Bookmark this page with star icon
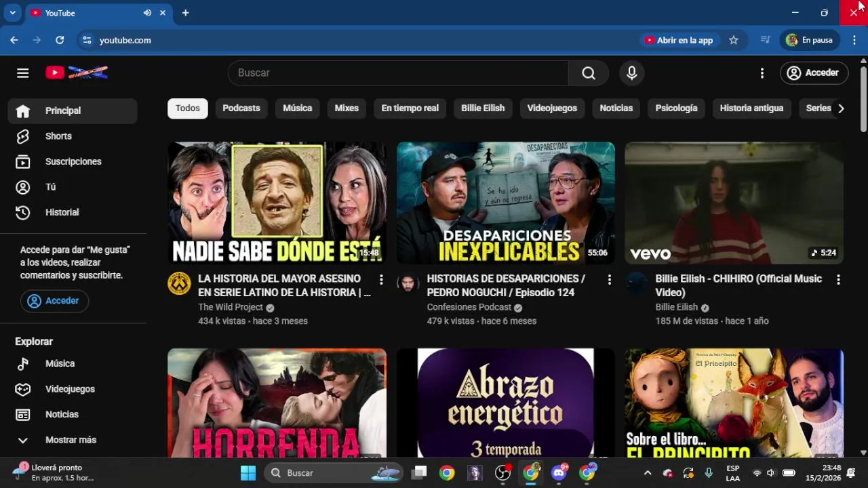Screen dimensions: 868x488 (x=734, y=40)
